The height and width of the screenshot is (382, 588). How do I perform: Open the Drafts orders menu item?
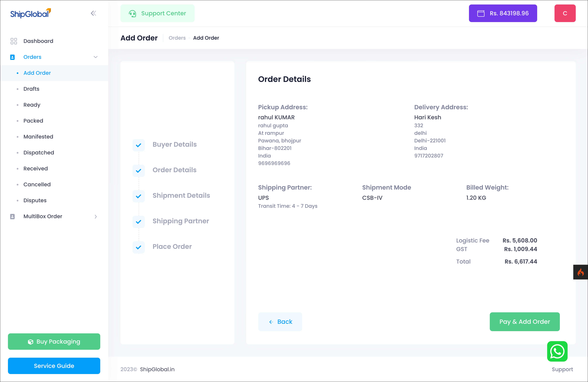coord(31,89)
